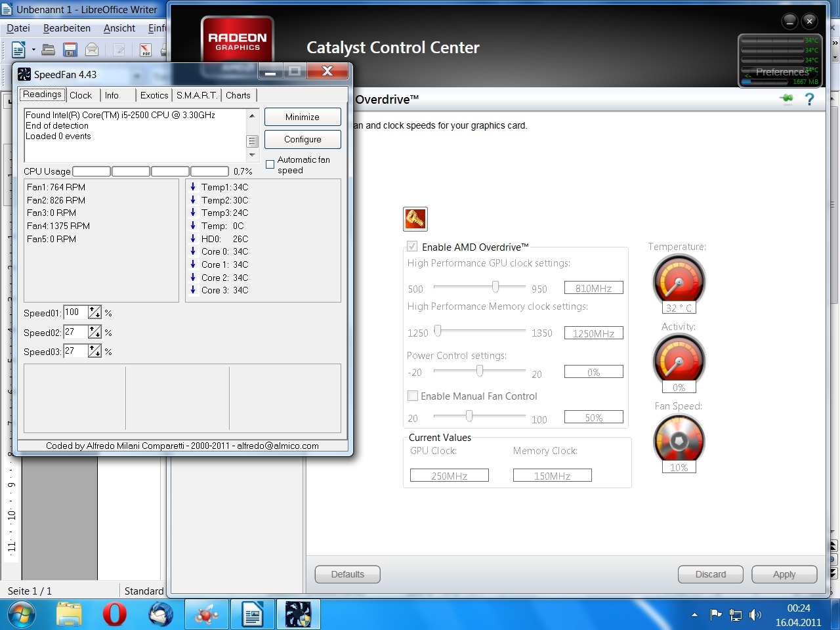Click the Speed02 value field showing 27
The height and width of the screenshot is (630, 840).
75,332
